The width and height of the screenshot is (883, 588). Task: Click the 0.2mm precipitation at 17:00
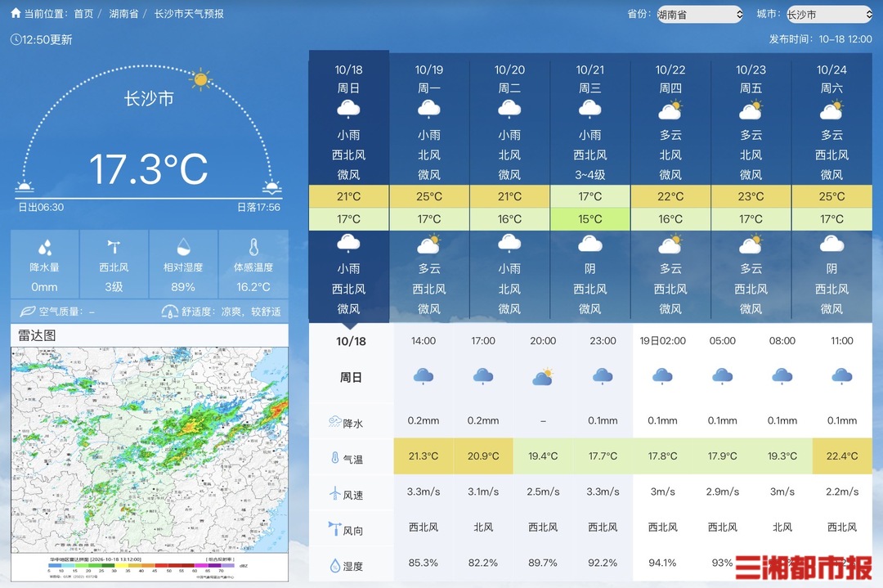pyautogui.click(x=483, y=420)
